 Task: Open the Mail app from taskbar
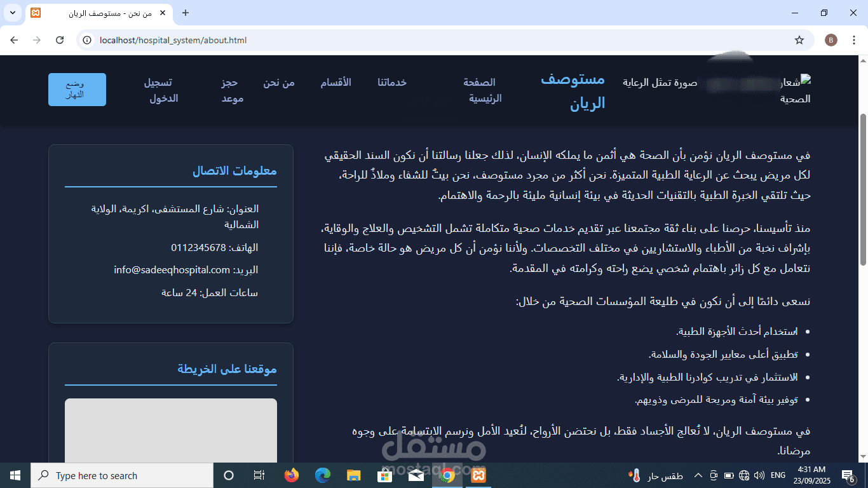416,475
